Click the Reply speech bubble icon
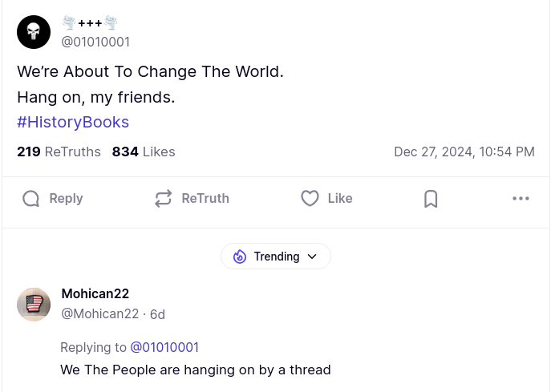This screenshot has width=551, height=392. pyautogui.click(x=31, y=199)
